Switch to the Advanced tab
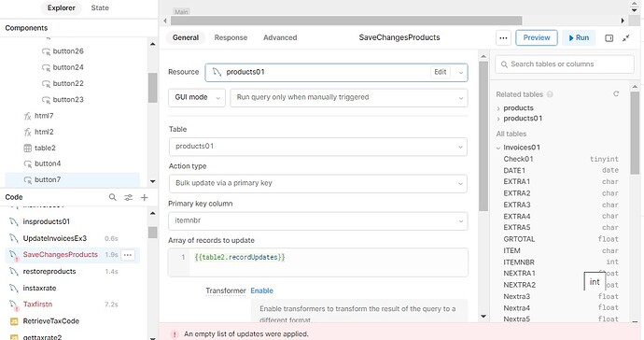 pyautogui.click(x=280, y=37)
